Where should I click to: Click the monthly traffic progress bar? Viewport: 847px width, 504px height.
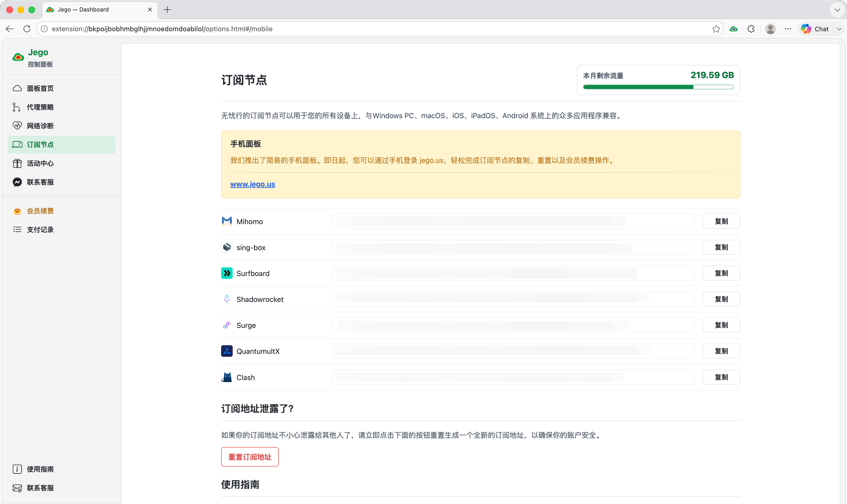[658, 87]
